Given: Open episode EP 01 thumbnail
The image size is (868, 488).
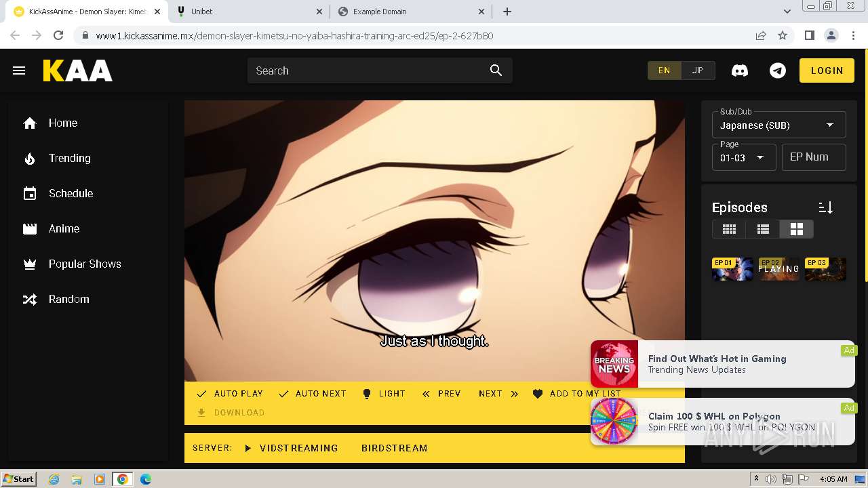Looking at the screenshot, I should (732, 269).
